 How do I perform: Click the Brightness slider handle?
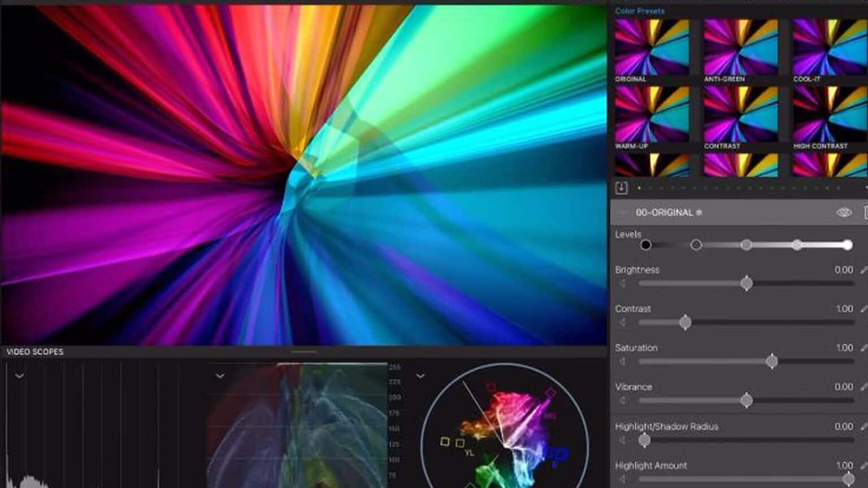pos(747,283)
